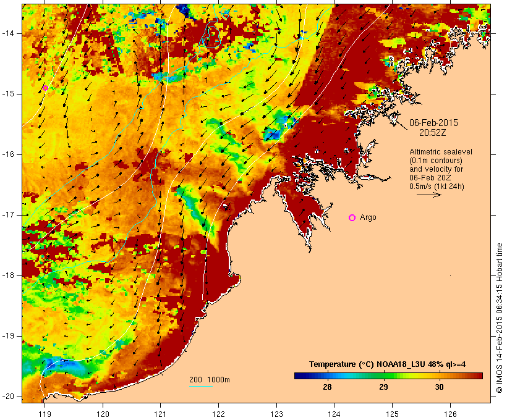The height and width of the screenshot is (420, 507).
Task: Click the '-20' latitude axis label
Action: pos(7,397)
